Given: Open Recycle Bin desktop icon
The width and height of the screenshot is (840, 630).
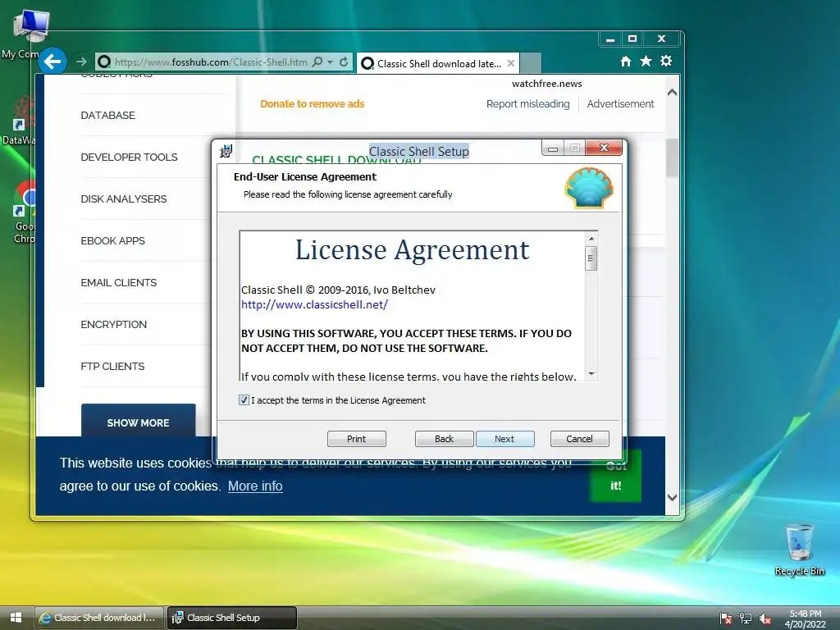Looking at the screenshot, I should pos(799,550).
